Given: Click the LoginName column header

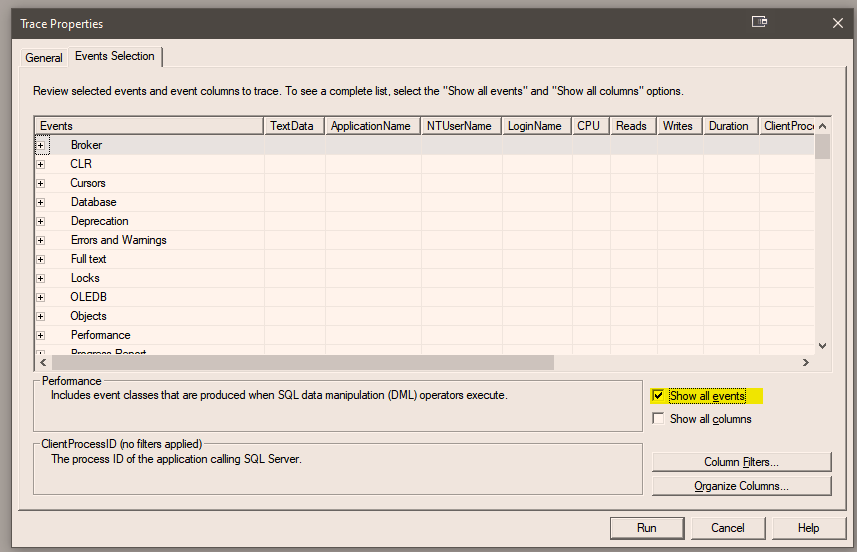Looking at the screenshot, I should click(x=537, y=126).
